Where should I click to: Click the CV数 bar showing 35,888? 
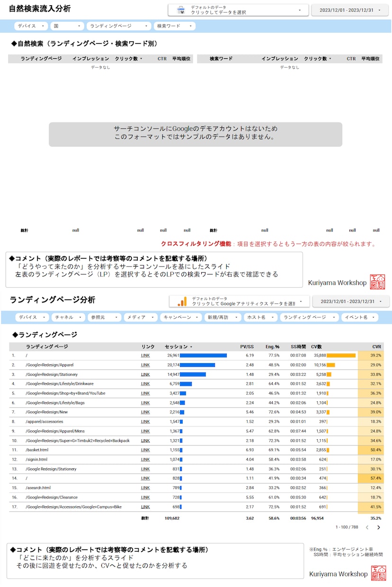341,356
